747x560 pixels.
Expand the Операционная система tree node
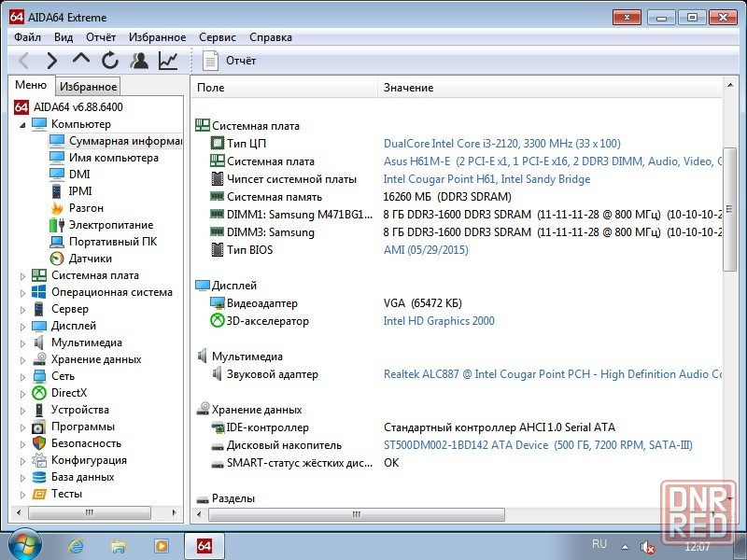tap(22, 293)
